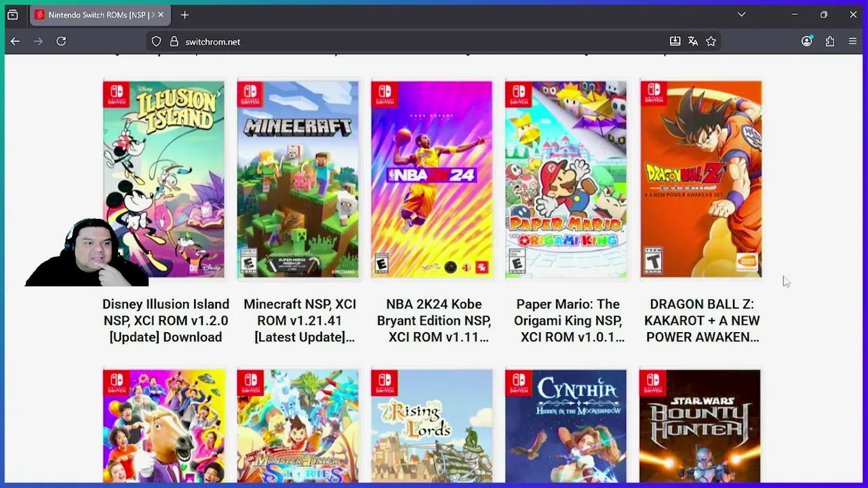Open the Disney Illusion Island NSP, XCI ROM link
Image resolution: width=868 pixels, height=488 pixels.
(x=165, y=321)
